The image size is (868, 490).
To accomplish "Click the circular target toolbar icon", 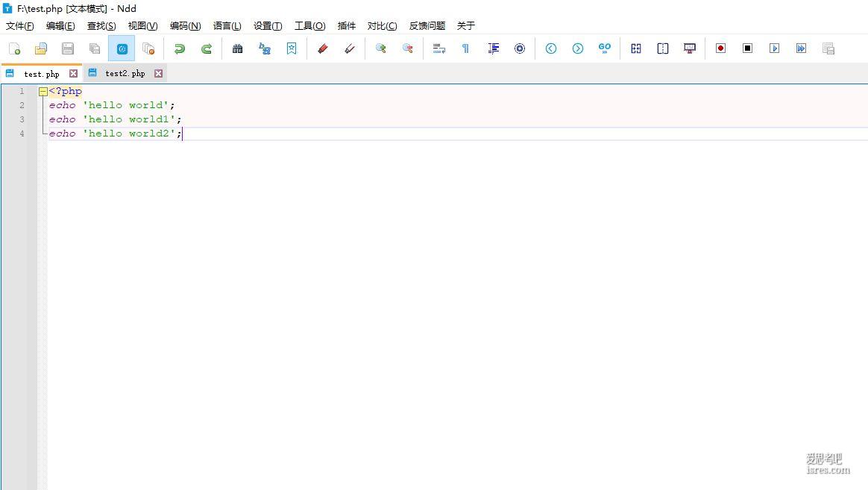I will tap(519, 48).
